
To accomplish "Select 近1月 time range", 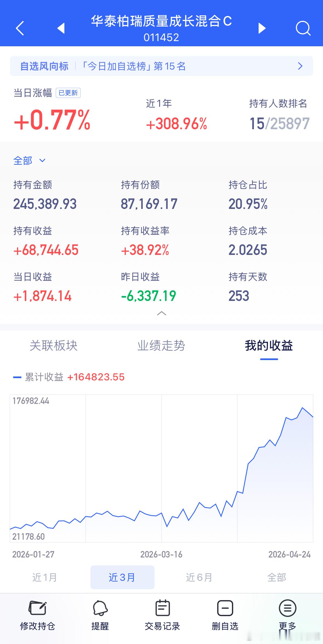I will [45, 577].
